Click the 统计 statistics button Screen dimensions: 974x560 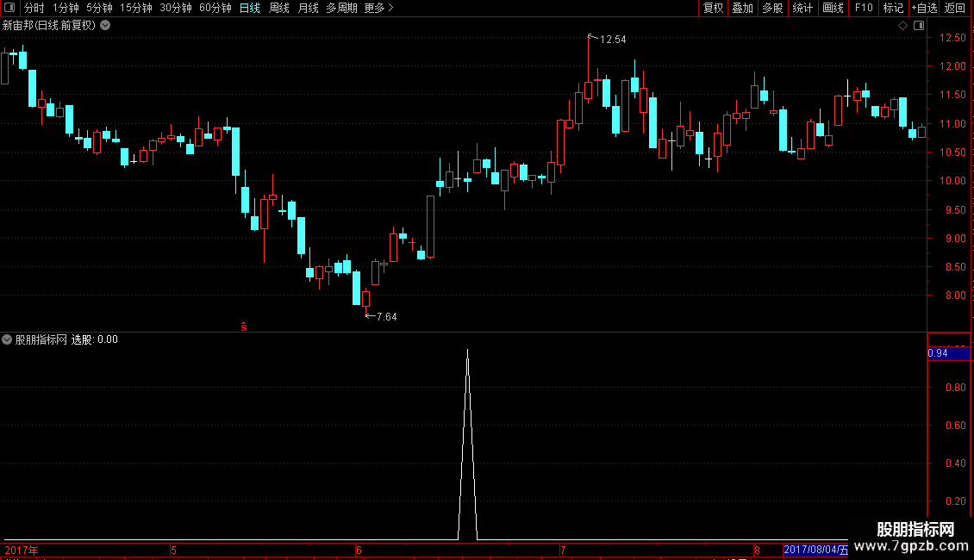coord(802,8)
